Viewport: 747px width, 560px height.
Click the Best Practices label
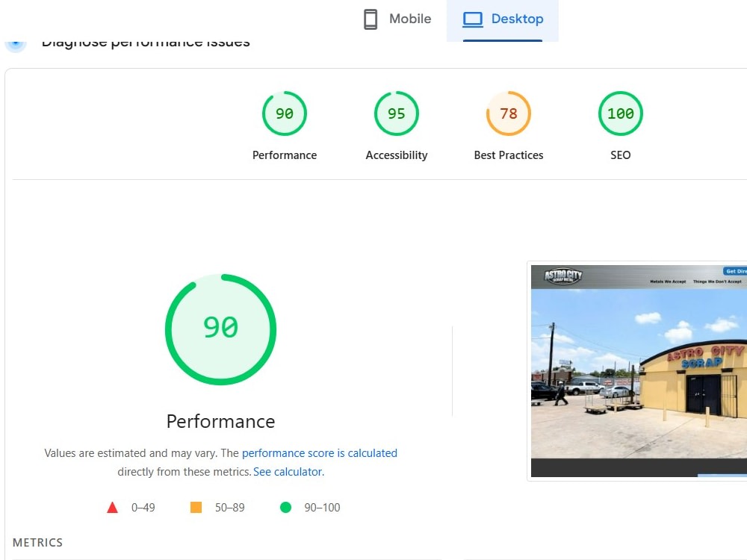coord(508,155)
